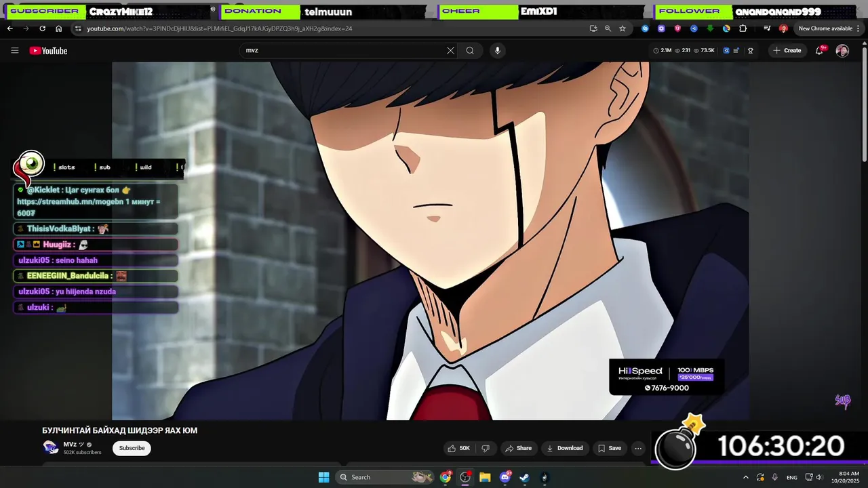Viewport: 868px width, 488px height.
Task: Open the YouTube hamburger guide menu
Action: (x=14, y=51)
